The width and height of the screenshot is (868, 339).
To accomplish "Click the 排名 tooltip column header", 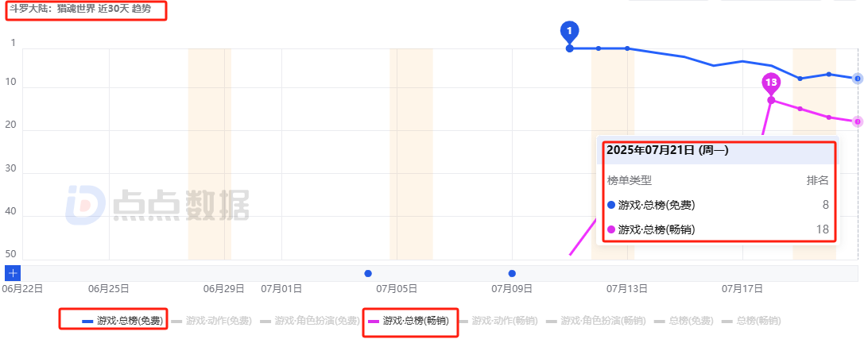I will pyautogui.click(x=818, y=180).
